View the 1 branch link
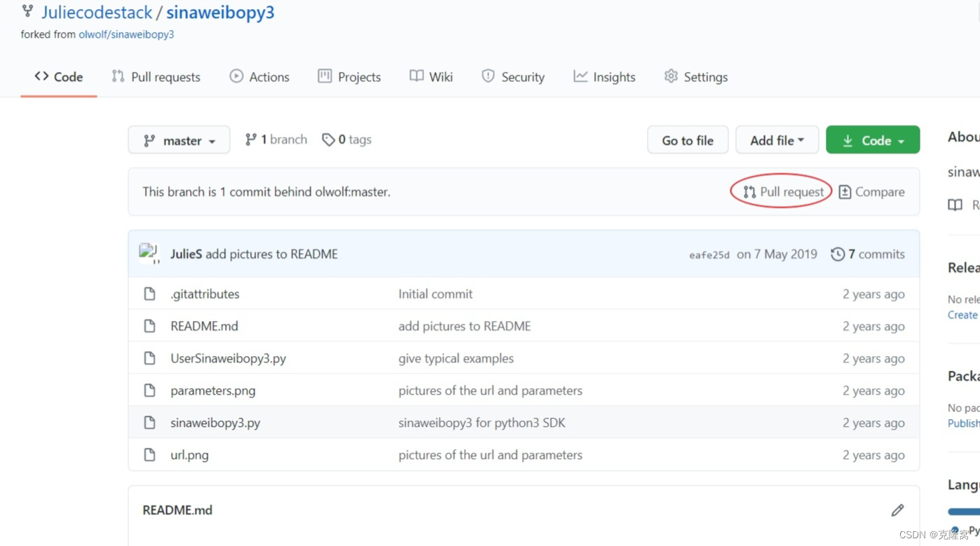Screen dimensions: 980x546 [x=275, y=139]
